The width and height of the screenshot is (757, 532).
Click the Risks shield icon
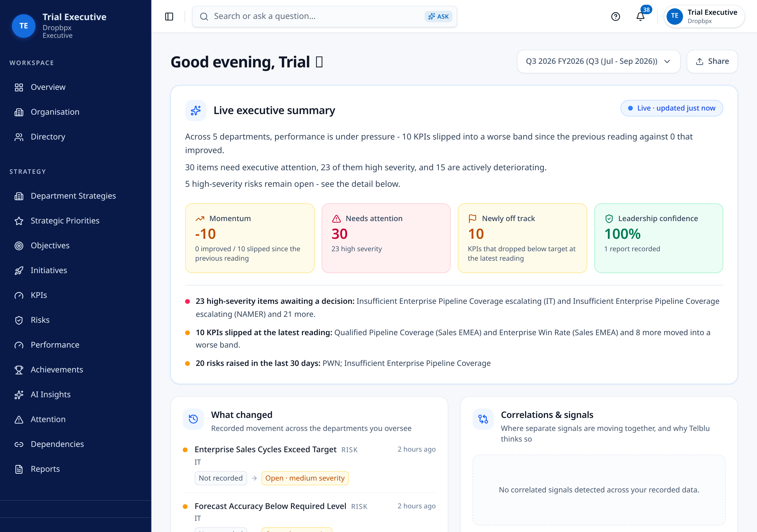coord(19,320)
